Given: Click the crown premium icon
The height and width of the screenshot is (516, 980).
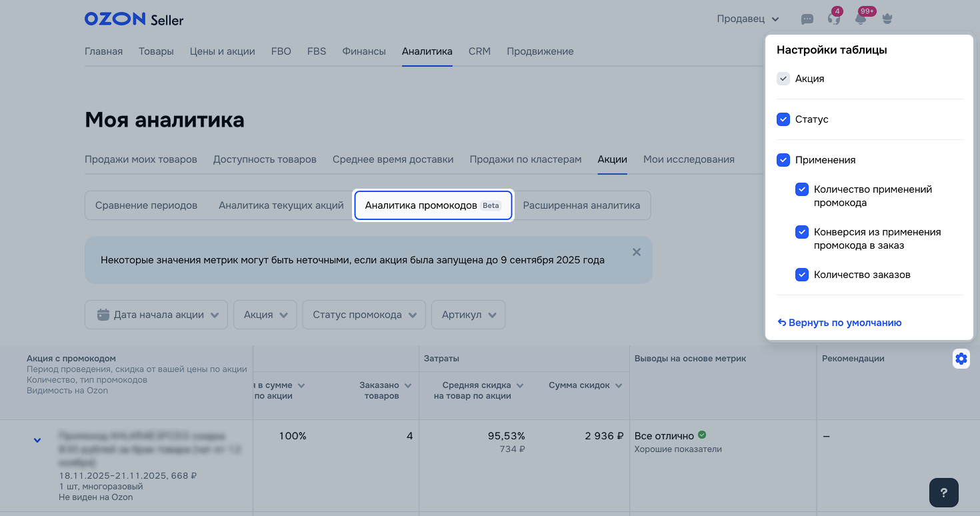Looking at the screenshot, I should pyautogui.click(x=887, y=19).
